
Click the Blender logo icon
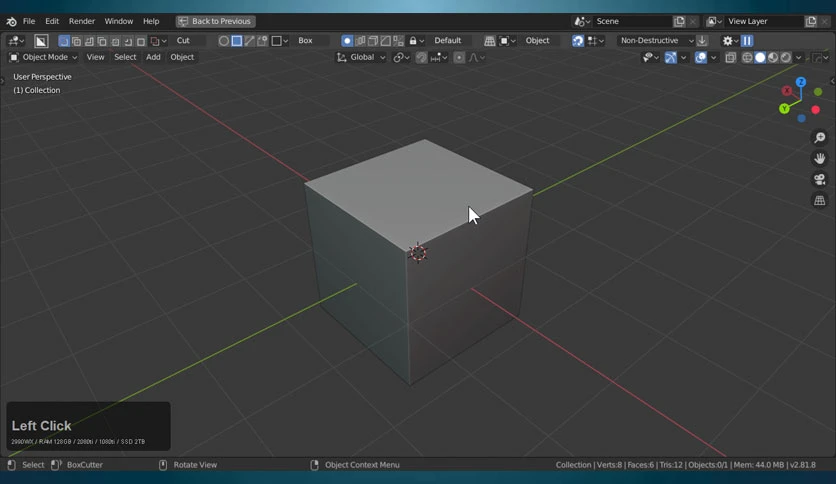pos(11,21)
